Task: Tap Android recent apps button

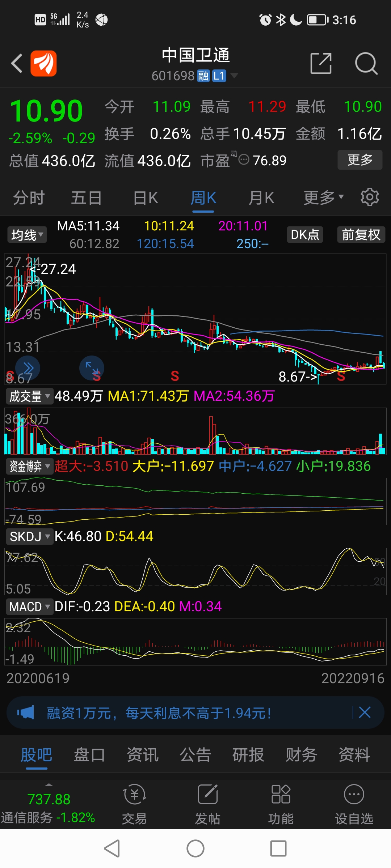Action: pyautogui.click(x=278, y=848)
